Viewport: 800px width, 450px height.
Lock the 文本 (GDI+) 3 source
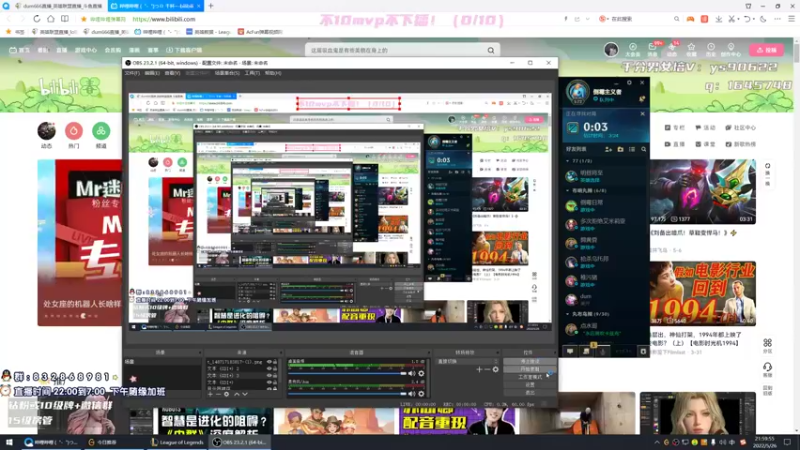275,376
